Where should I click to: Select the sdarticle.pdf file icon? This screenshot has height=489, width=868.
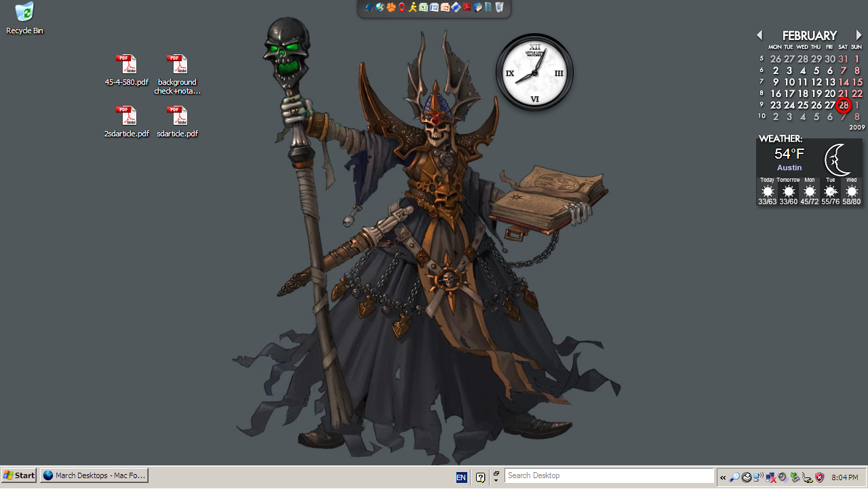178,122
